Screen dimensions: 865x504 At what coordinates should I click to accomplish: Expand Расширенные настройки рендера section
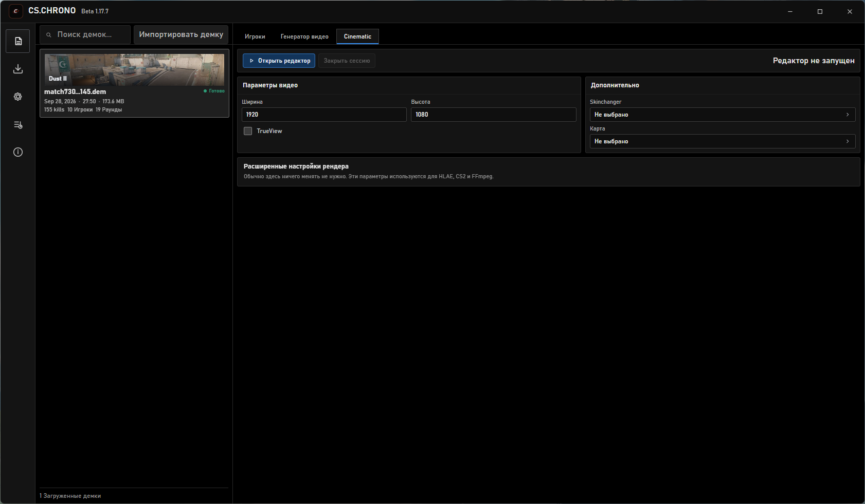549,172
